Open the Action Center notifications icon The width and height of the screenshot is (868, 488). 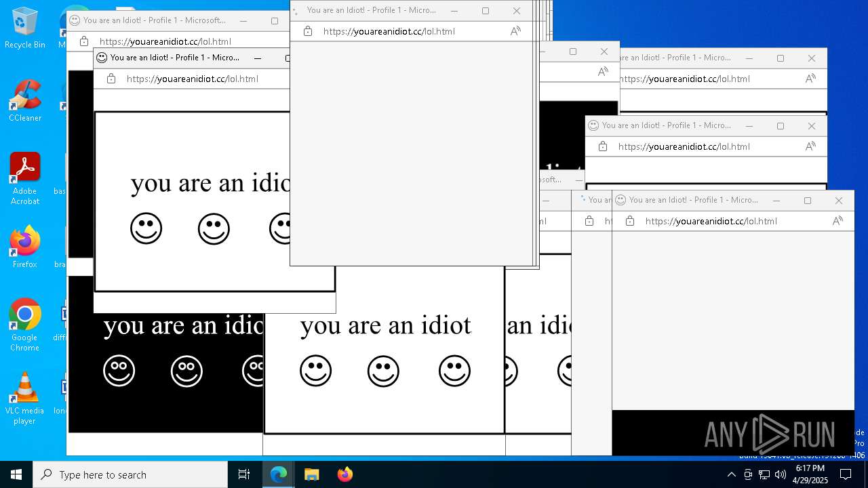pyautogui.click(x=846, y=474)
